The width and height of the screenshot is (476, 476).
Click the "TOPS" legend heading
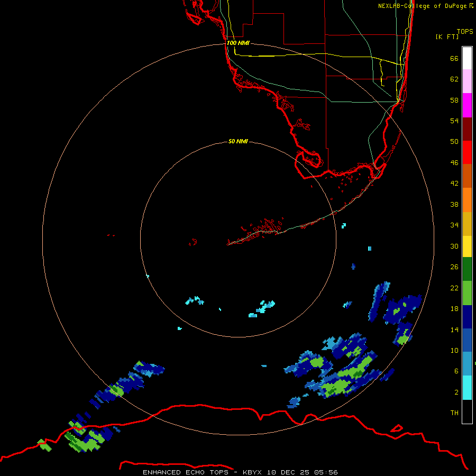[x=465, y=32]
